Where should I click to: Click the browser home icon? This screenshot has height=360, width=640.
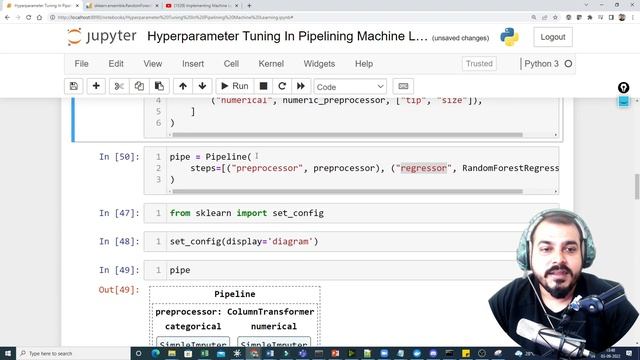[40, 18]
